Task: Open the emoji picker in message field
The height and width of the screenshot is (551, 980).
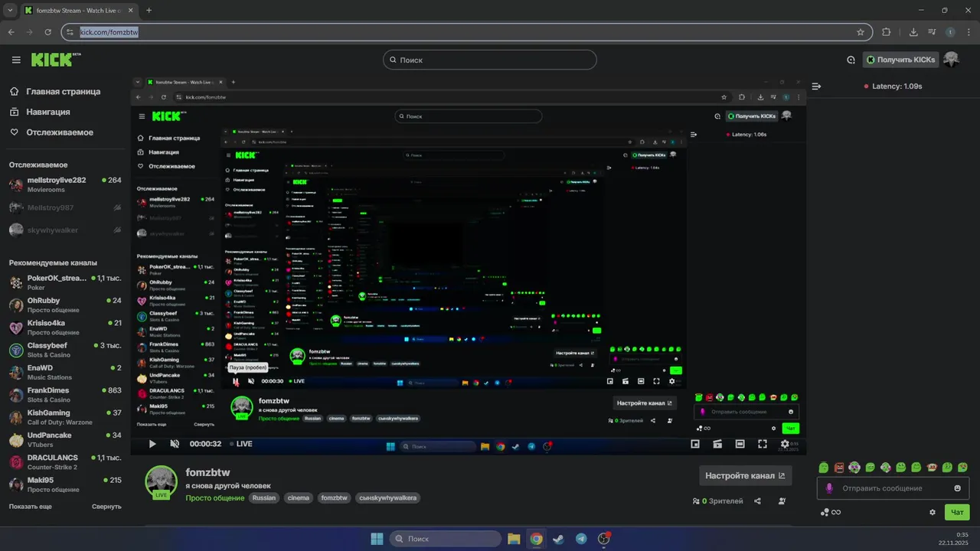Action: 957,488
